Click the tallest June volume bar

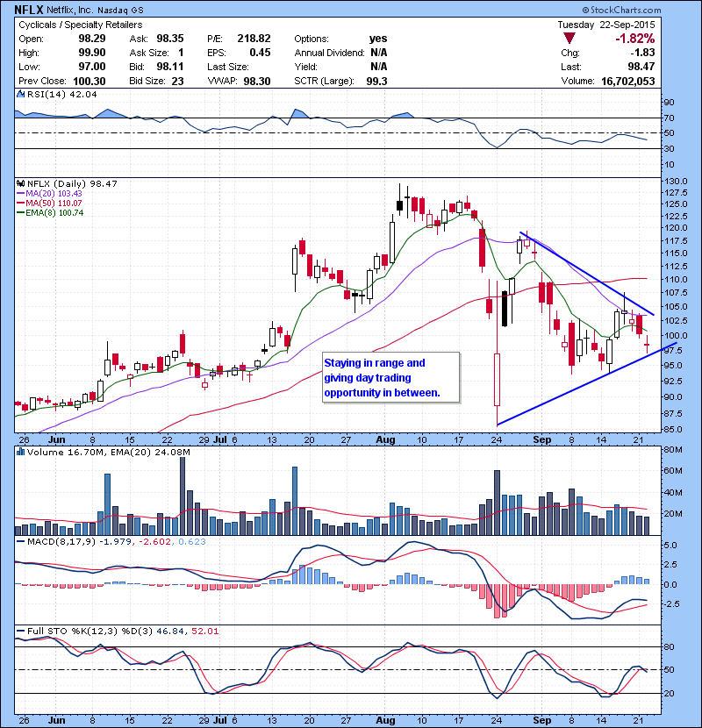183,496
